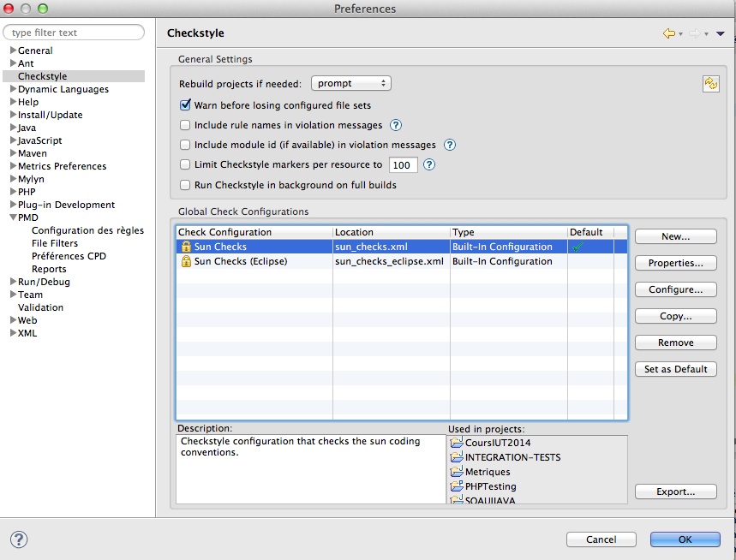Click the help icon next to rule names option
Screen dimensions: 736x560
coord(395,124)
